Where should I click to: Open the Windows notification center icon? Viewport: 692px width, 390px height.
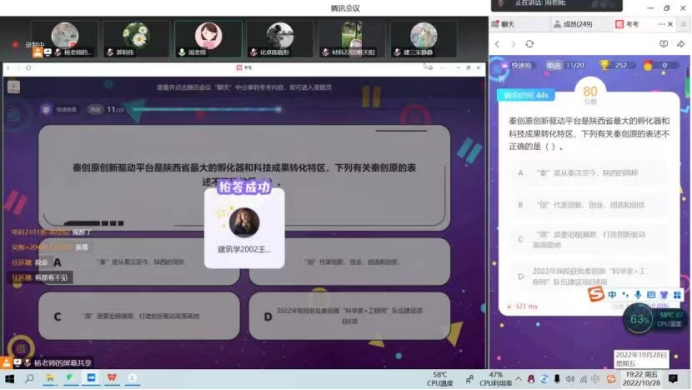[x=673, y=379]
